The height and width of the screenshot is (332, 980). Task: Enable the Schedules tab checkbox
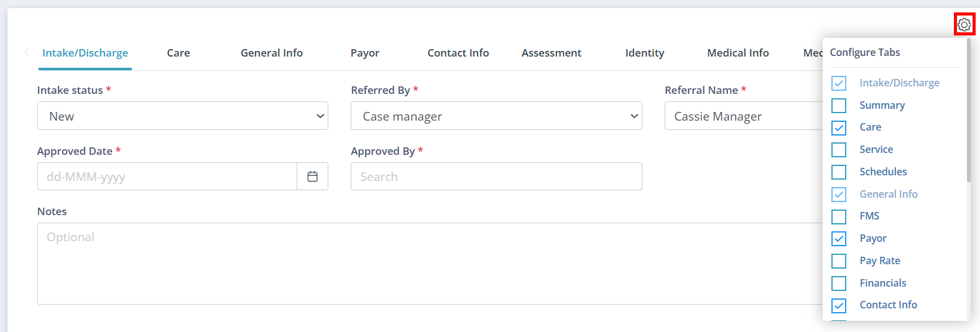point(839,172)
